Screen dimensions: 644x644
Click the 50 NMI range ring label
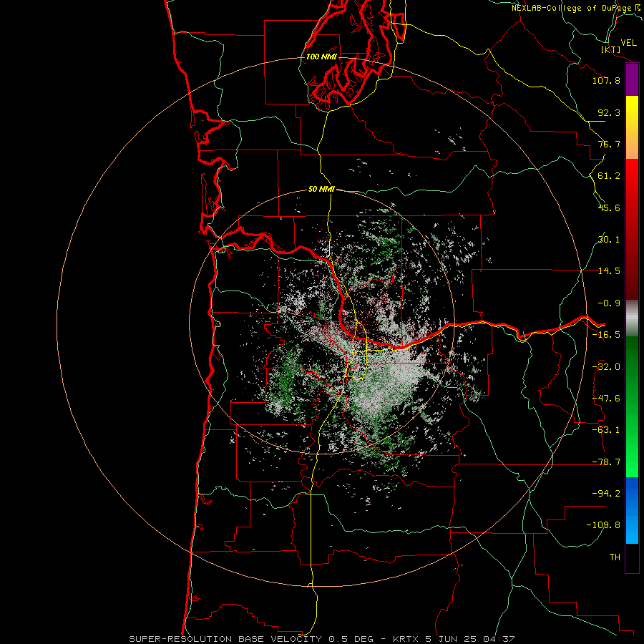point(321,190)
